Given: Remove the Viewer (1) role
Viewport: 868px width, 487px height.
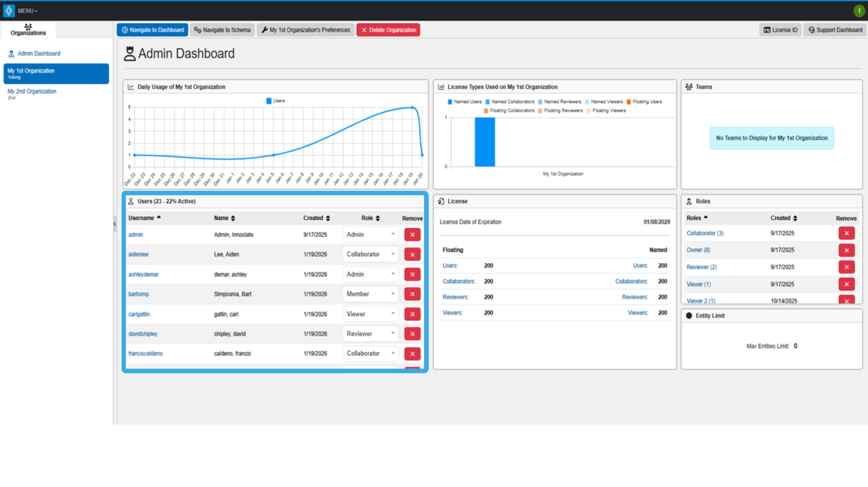Looking at the screenshot, I should pyautogui.click(x=846, y=284).
